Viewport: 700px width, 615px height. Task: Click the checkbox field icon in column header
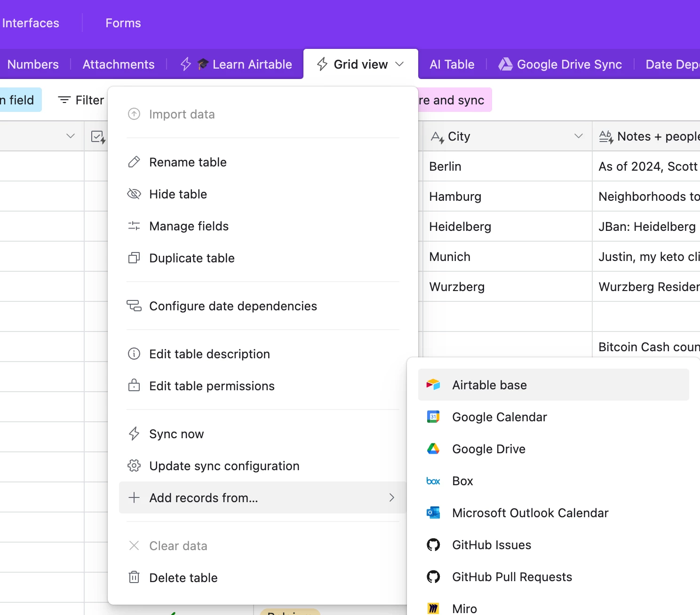point(98,137)
